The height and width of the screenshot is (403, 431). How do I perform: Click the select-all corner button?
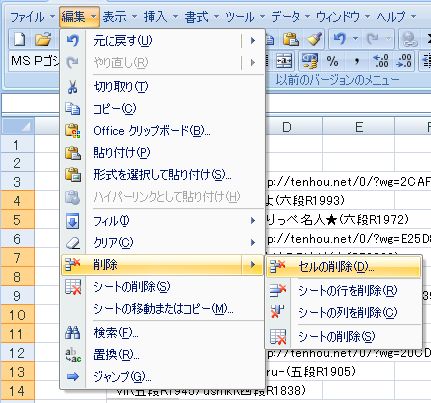click(x=17, y=127)
